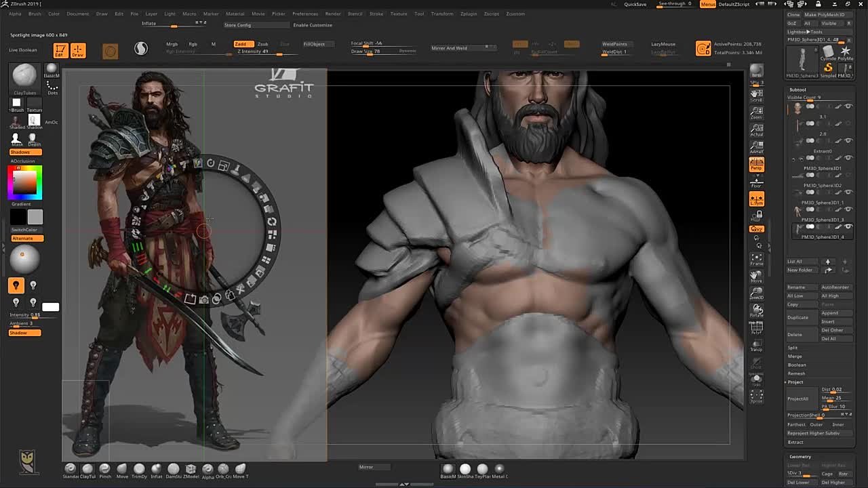
Task: Click the SimpleBrush tool icon
Action: click(x=828, y=69)
